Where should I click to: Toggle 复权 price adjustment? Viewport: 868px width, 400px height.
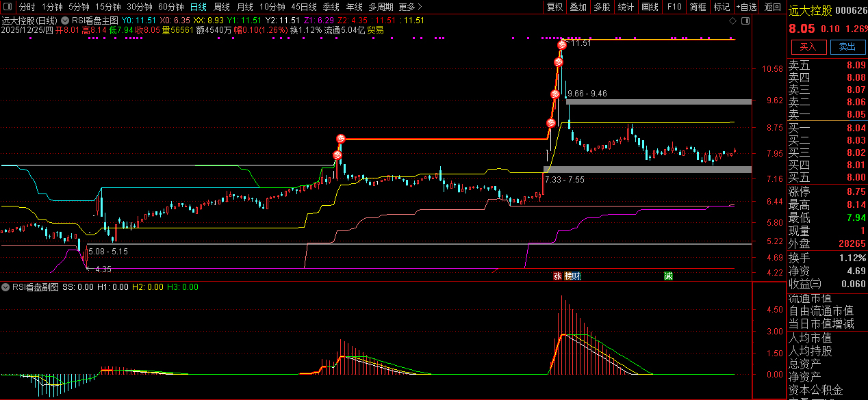pyautogui.click(x=554, y=7)
